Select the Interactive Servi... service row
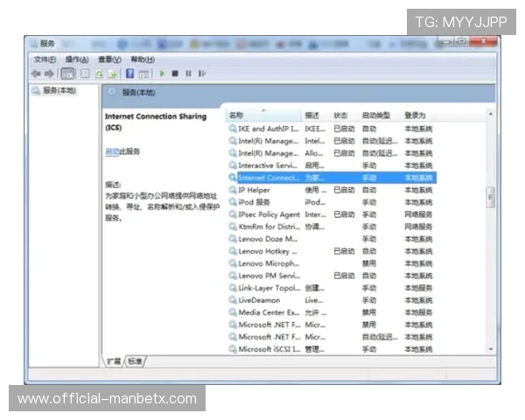 (332, 165)
